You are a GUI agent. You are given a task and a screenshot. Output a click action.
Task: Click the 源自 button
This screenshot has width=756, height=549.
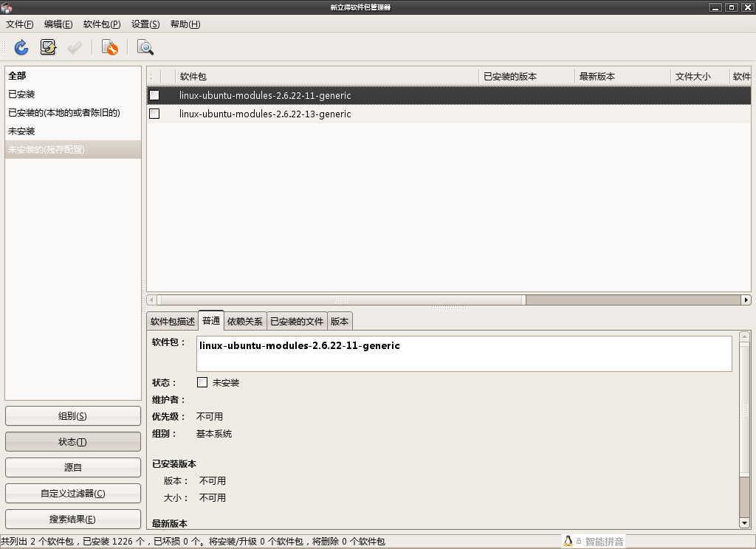click(x=73, y=468)
